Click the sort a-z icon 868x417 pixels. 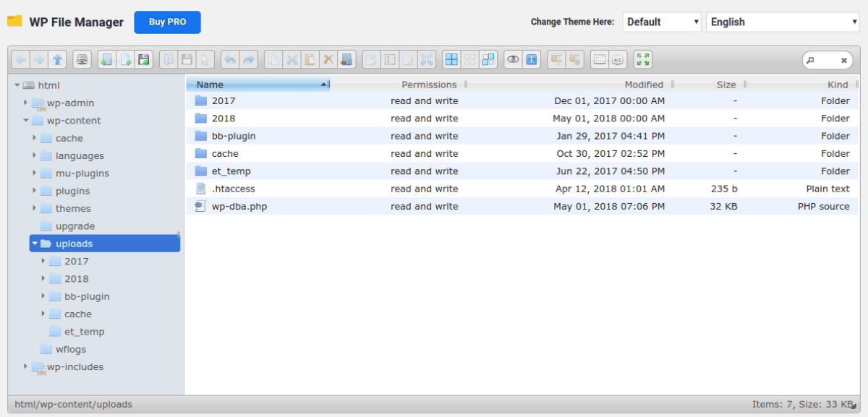(618, 60)
